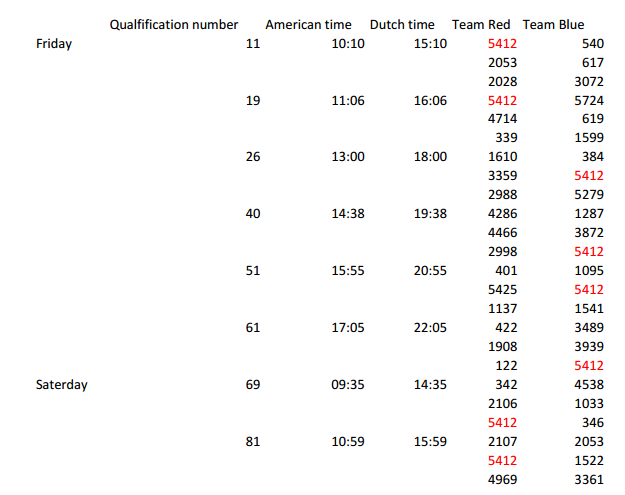Click Team Blue value 3361
The height and width of the screenshot is (495, 625).
(x=589, y=479)
